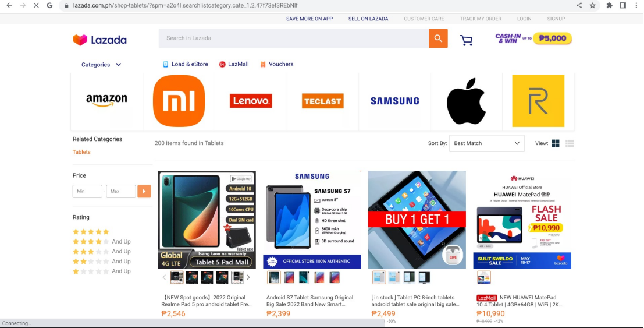The height and width of the screenshot is (328, 644).
Task: Open the Vouchers tab
Action: (x=277, y=64)
